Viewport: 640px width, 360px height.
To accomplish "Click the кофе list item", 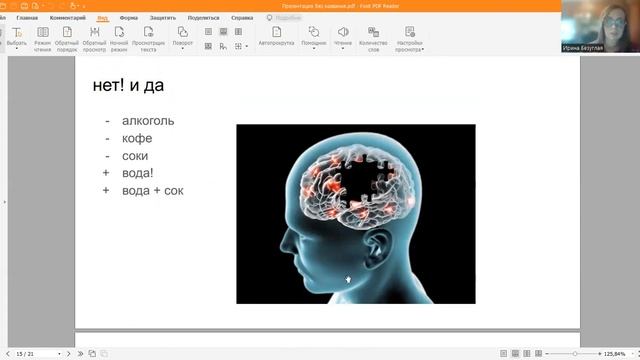I will tap(137, 138).
